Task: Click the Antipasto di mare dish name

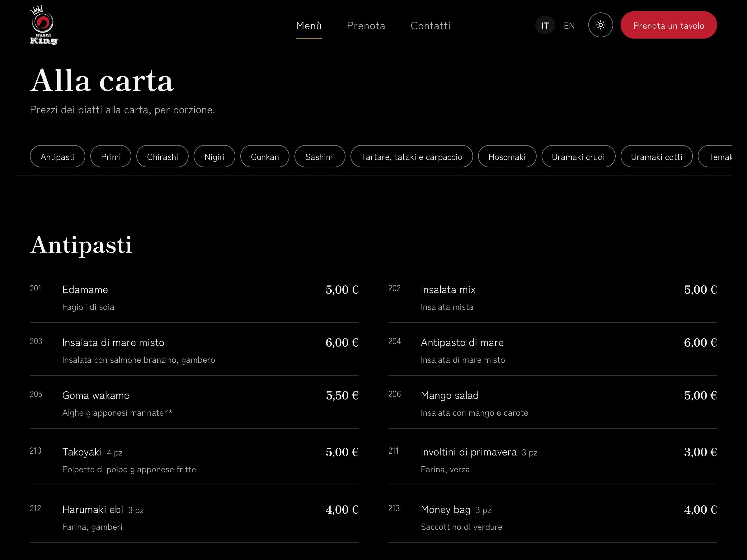Action: pos(462,343)
